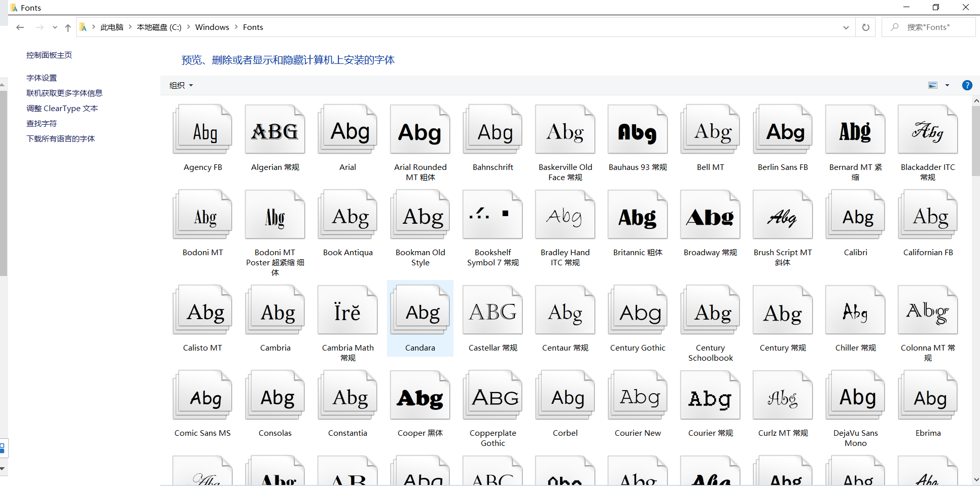
Task: Select the Californian FB font icon
Action: pos(928,215)
